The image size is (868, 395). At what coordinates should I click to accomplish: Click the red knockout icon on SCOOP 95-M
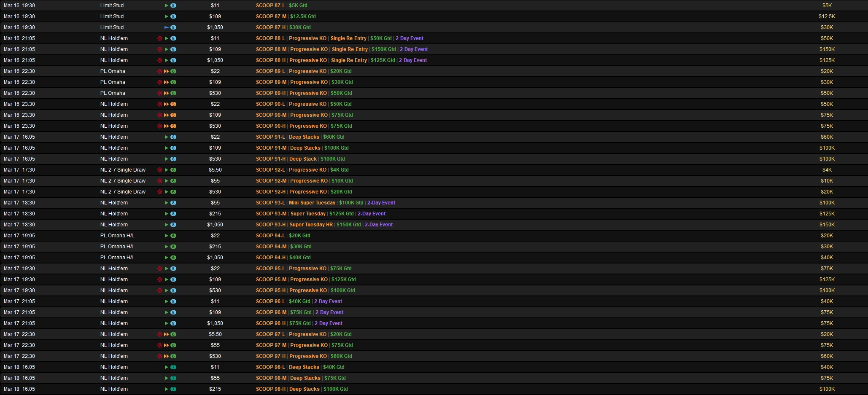pyautogui.click(x=160, y=279)
